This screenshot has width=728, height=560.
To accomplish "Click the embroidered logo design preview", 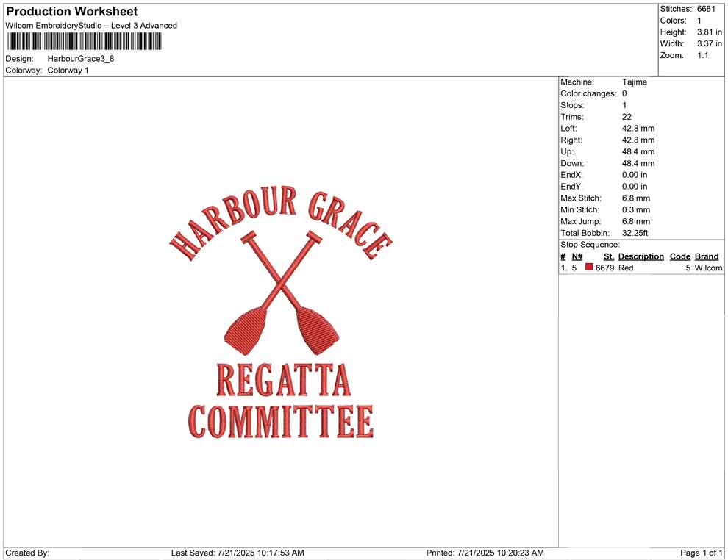I will 281,312.
